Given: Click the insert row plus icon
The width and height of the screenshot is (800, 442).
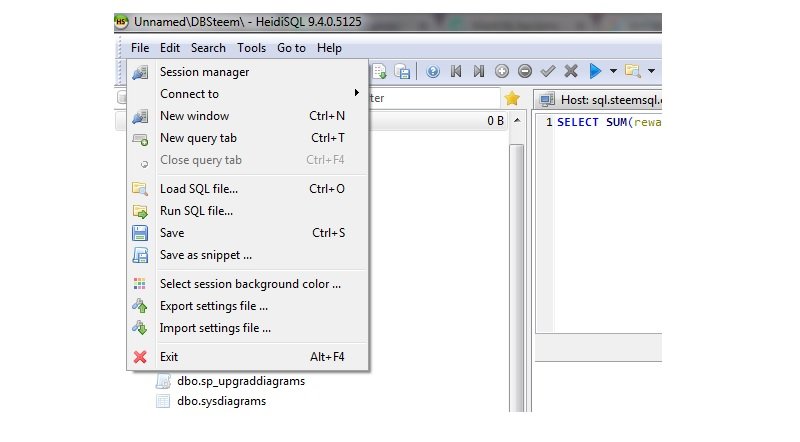Looking at the screenshot, I should pyautogui.click(x=502, y=71).
